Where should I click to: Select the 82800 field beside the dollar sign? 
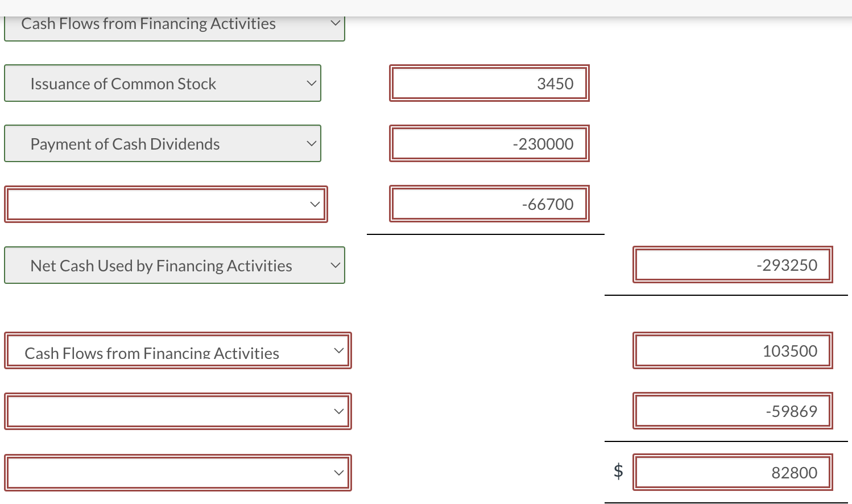click(732, 472)
